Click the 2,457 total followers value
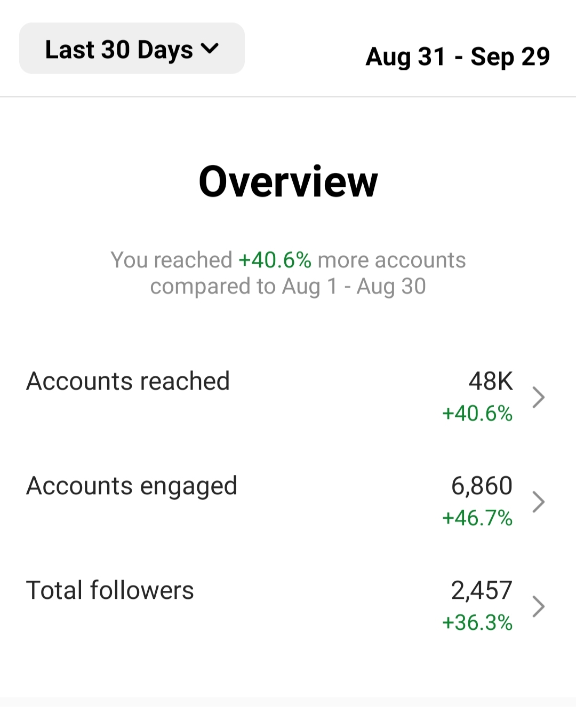The image size is (576, 728). [x=482, y=591]
